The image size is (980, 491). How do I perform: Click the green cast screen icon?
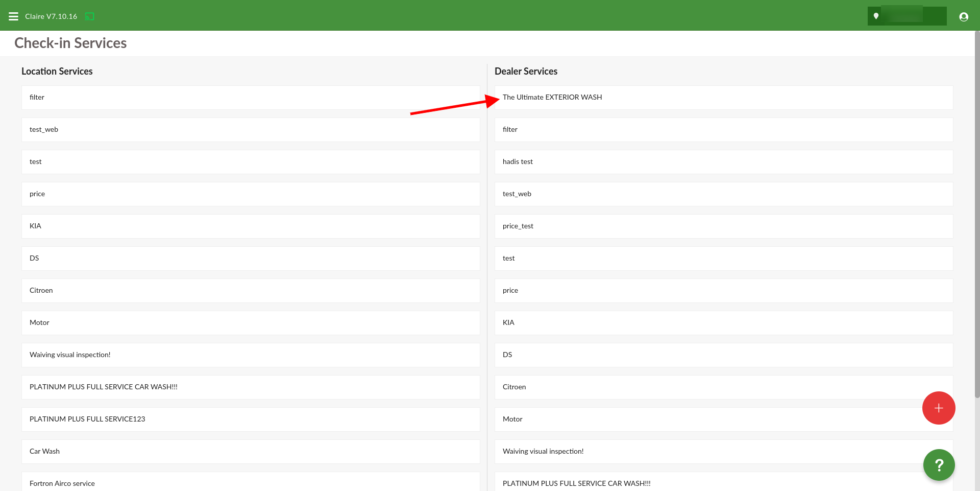[89, 16]
